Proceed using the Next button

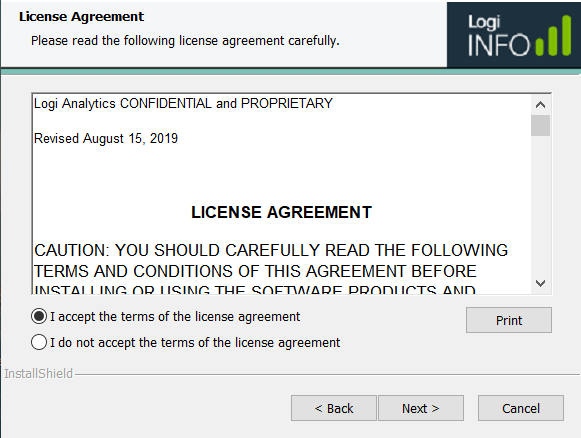[x=421, y=408]
